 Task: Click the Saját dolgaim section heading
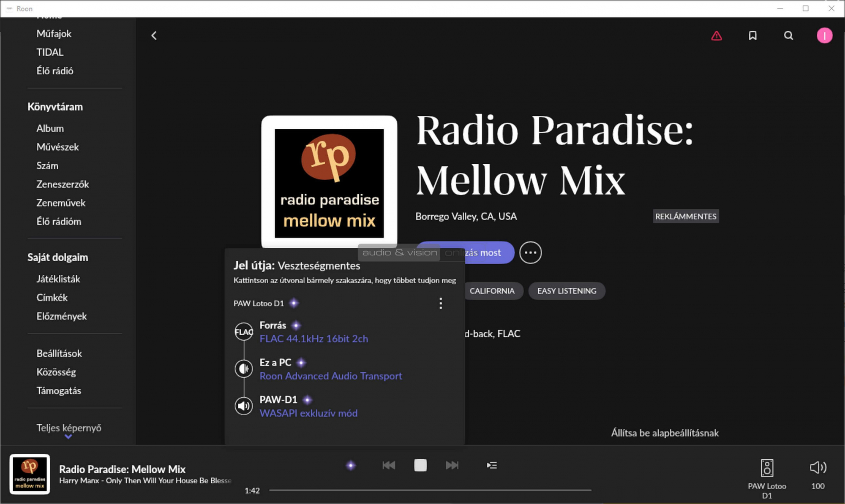pos(58,257)
